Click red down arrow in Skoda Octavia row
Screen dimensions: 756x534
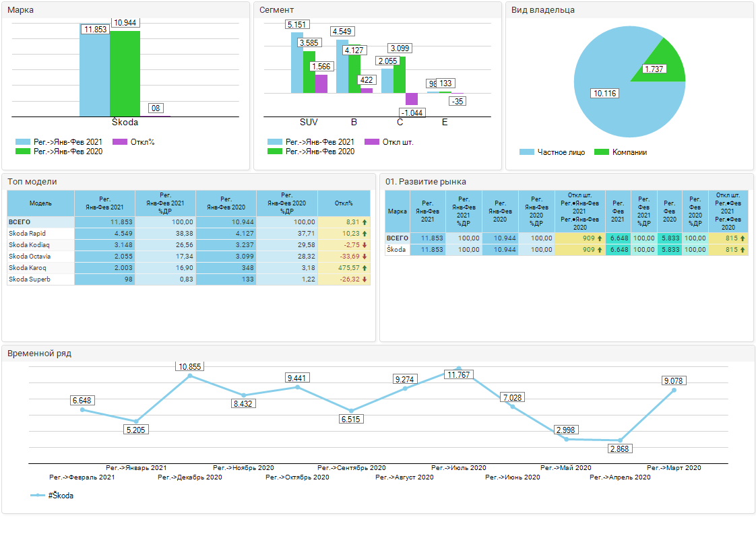tap(365, 256)
